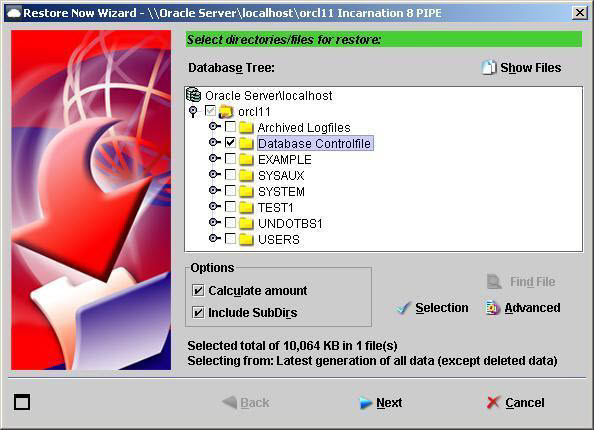Click the 'Selected total of 10,064 KB' text

[x=292, y=346]
